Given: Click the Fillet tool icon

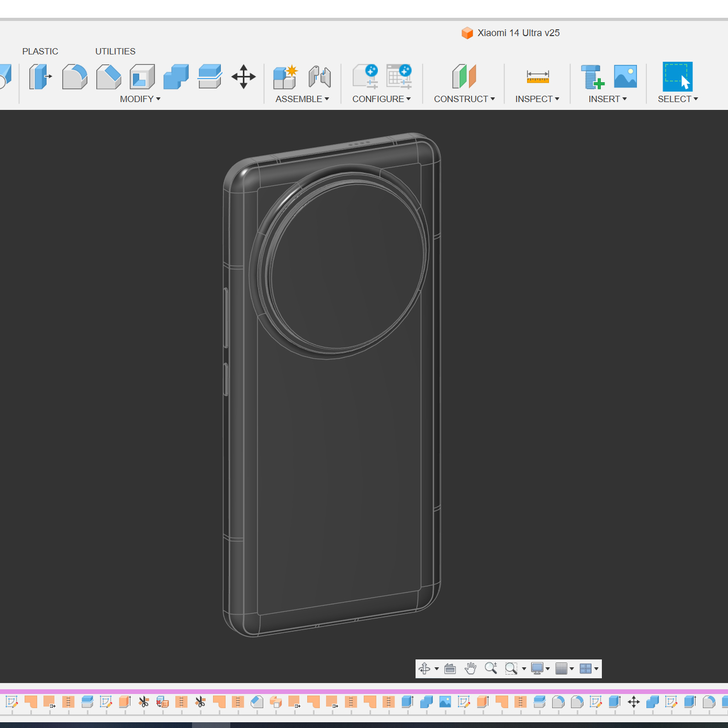Looking at the screenshot, I should [74, 77].
